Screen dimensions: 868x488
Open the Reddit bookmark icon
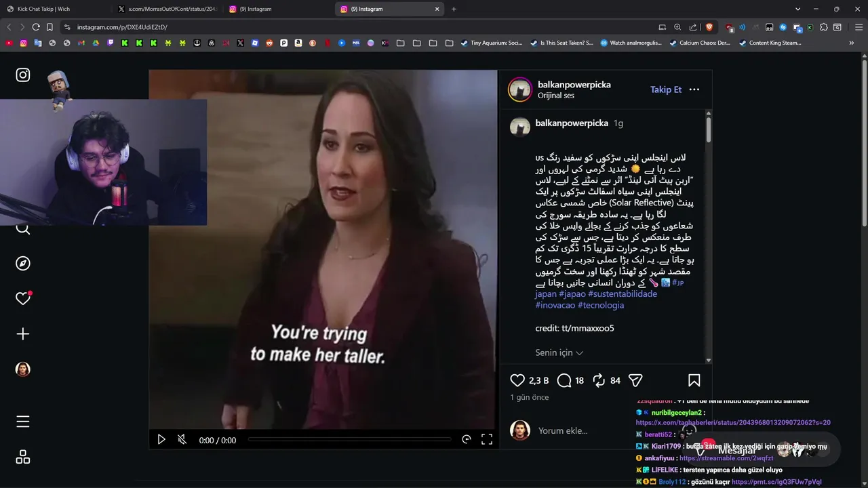pos(269,43)
